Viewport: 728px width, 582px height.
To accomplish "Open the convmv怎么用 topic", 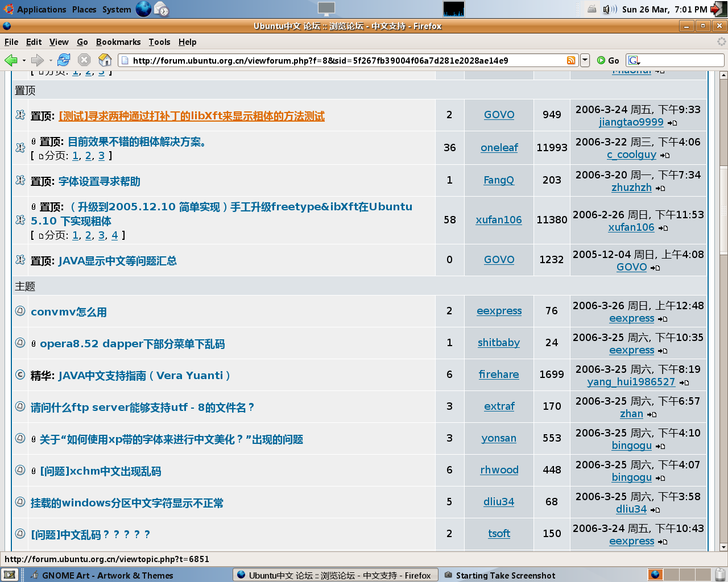I will tap(69, 311).
